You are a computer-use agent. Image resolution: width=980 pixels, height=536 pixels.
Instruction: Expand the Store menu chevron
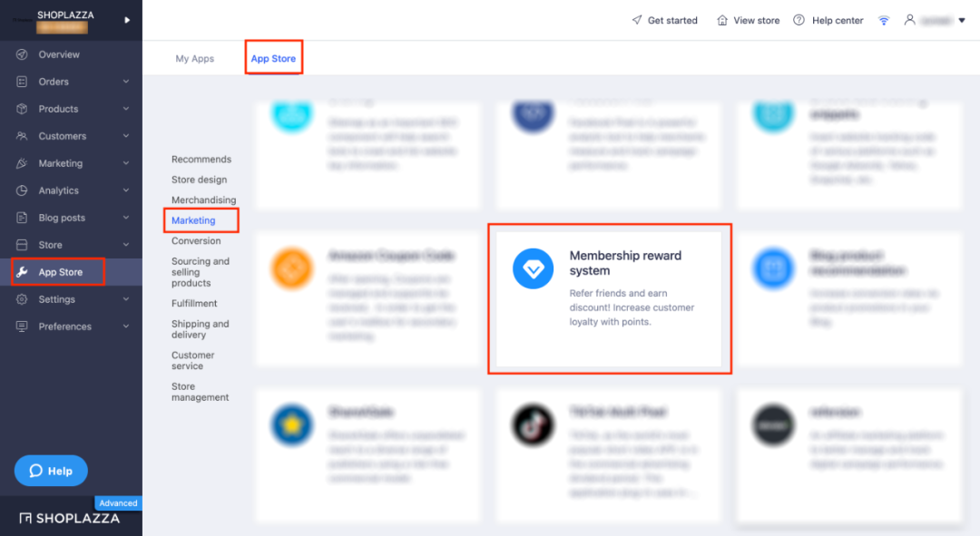click(x=125, y=244)
